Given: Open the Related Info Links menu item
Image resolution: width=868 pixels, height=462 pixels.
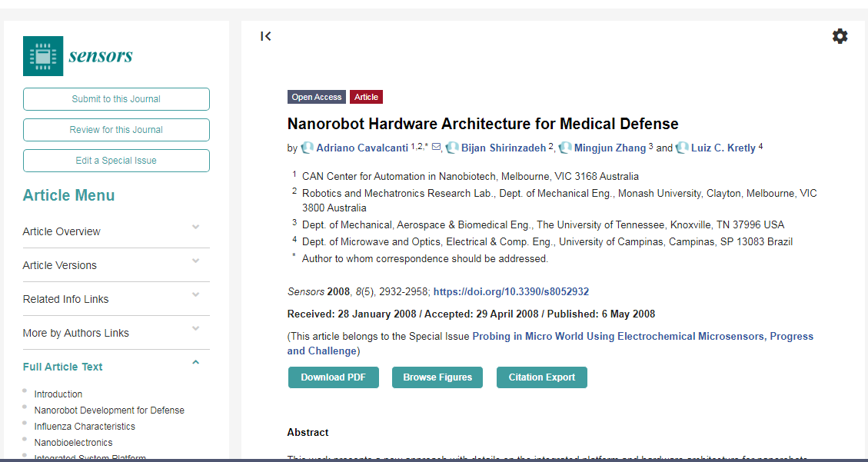Looking at the screenshot, I should (x=66, y=299).
